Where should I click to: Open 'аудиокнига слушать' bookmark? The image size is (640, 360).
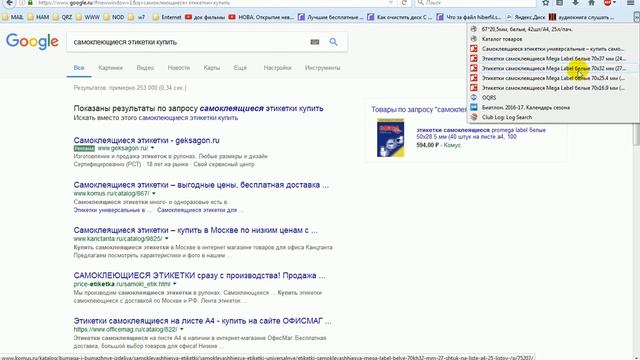pos(582,17)
